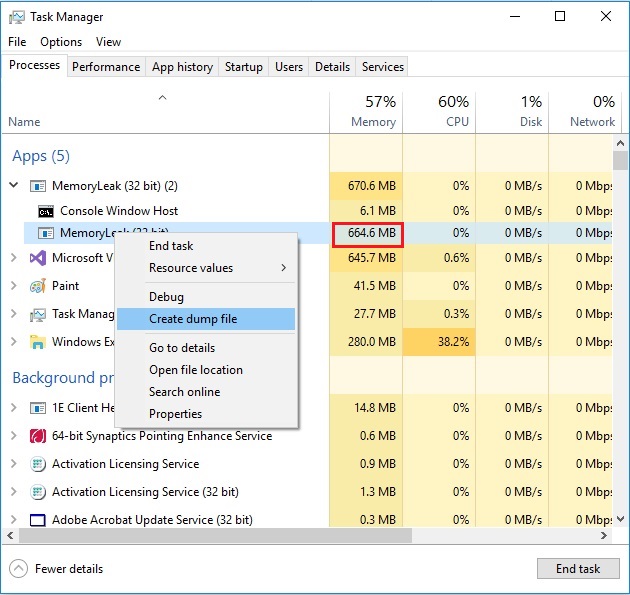Open the View menu
The height and width of the screenshot is (595, 630).
(x=108, y=42)
